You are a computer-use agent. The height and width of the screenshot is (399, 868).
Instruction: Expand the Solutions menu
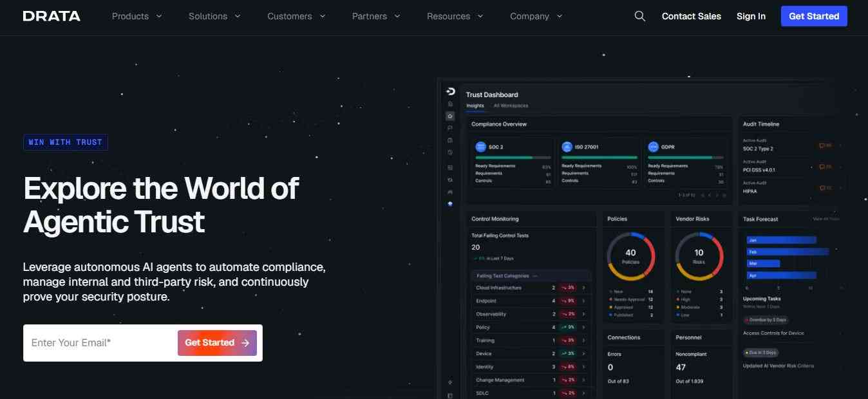214,16
